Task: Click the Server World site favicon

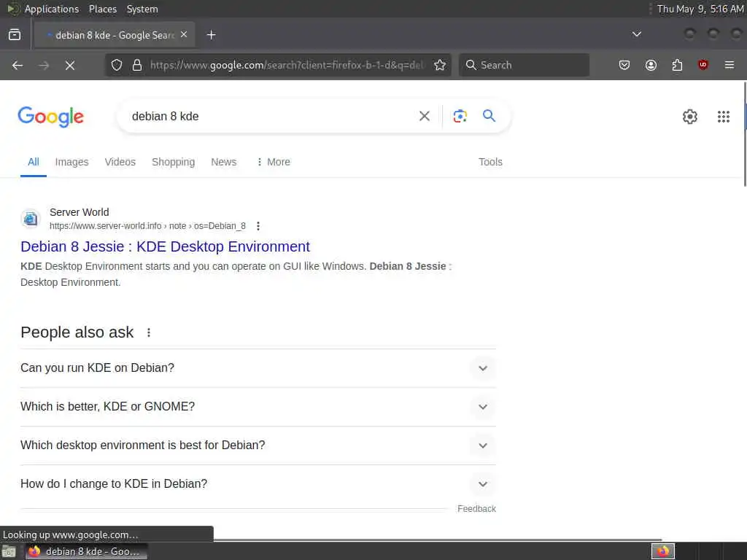Action: tap(31, 219)
